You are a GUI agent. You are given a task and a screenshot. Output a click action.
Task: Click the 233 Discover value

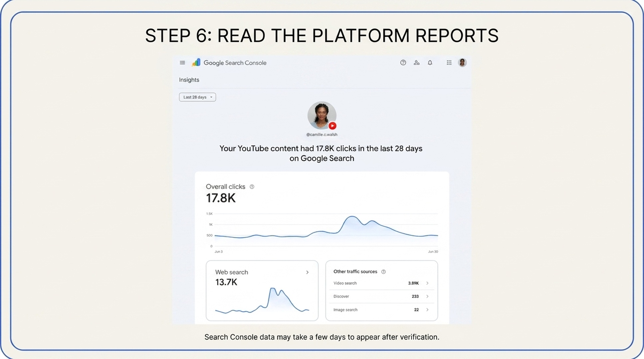pos(415,297)
